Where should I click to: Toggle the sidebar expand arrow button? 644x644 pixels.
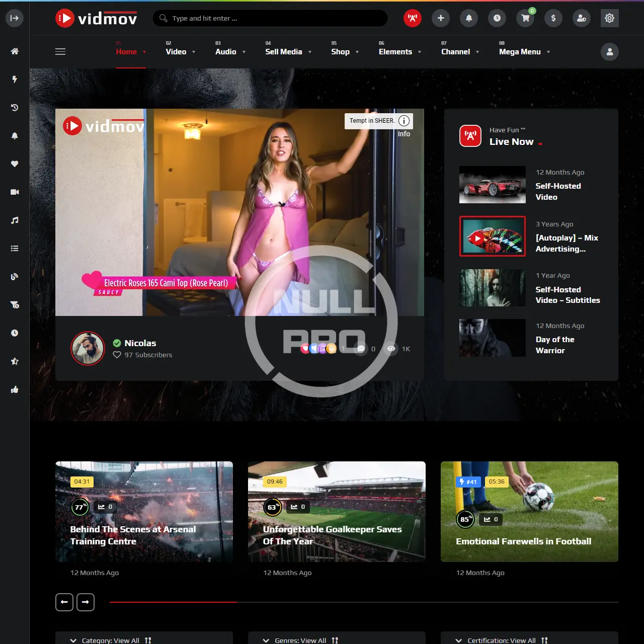click(x=15, y=18)
